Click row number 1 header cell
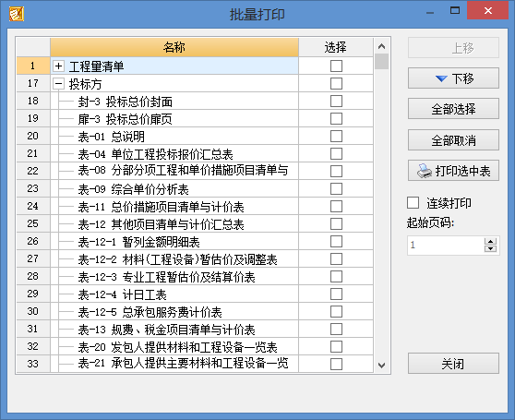 coord(33,66)
